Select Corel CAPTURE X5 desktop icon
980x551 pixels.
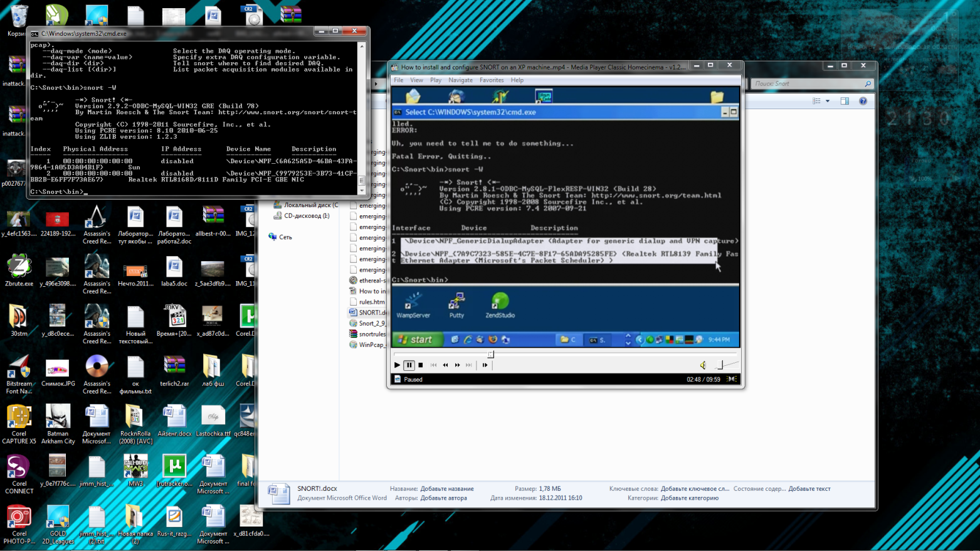pyautogui.click(x=19, y=425)
